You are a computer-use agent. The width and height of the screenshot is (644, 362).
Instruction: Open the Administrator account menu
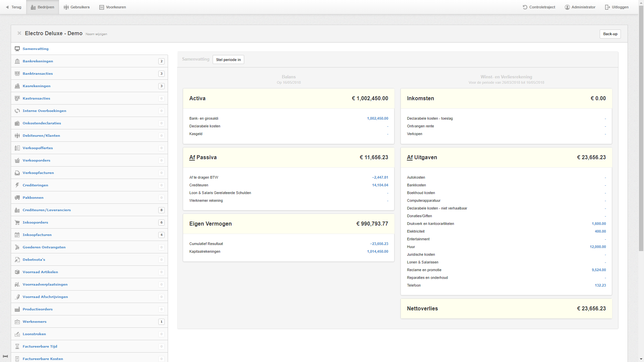click(x=580, y=7)
